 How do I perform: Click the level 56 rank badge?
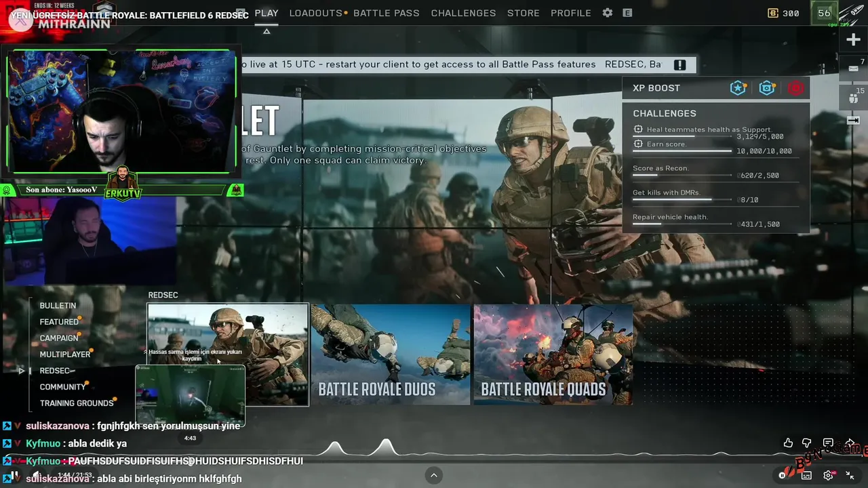pos(824,13)
